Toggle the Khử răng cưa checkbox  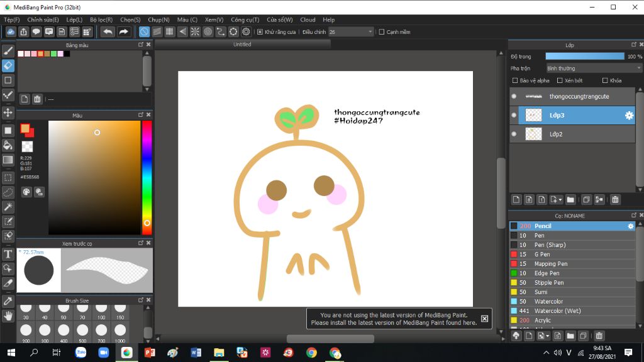260,32
